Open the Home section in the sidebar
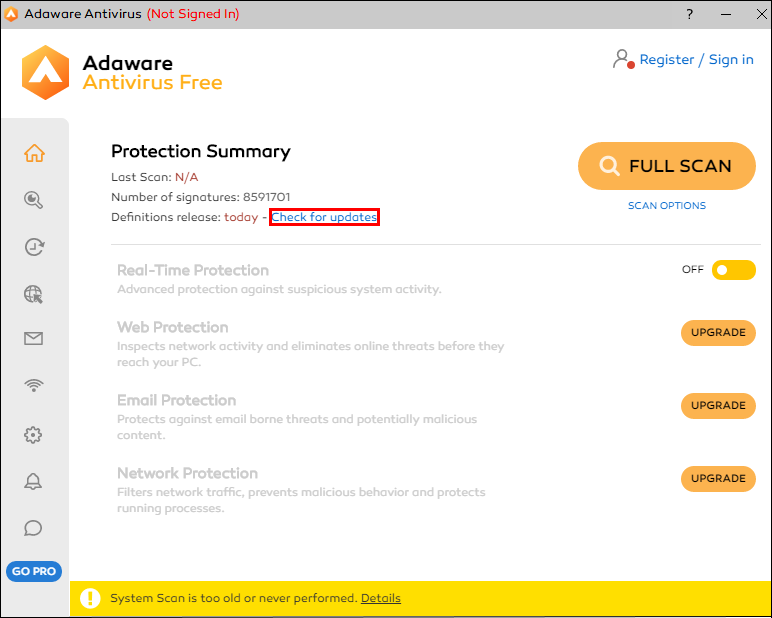The height and width of the screenshot is (618, 772). click(x=34, y=153)
